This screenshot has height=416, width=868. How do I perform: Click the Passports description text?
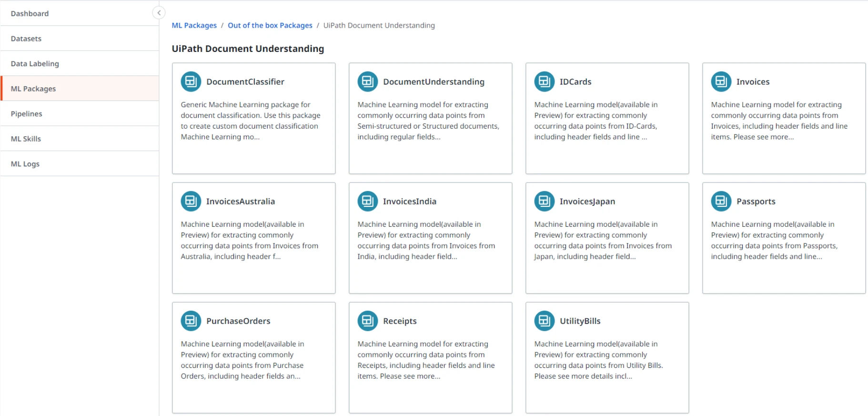point(774,240)
